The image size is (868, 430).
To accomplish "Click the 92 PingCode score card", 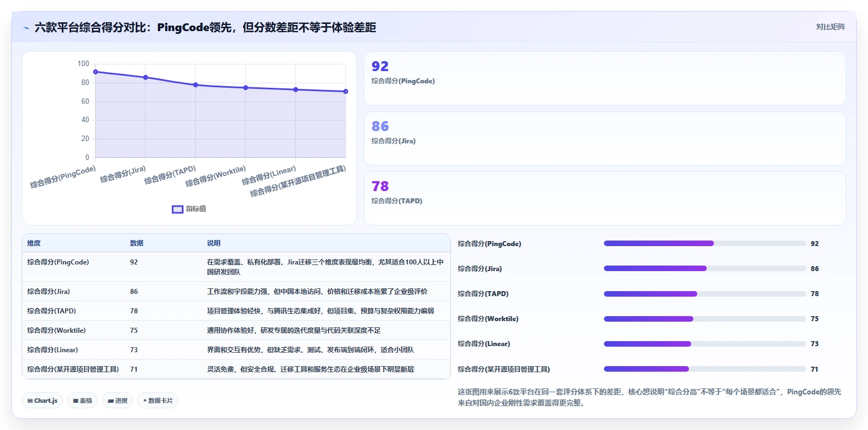I will coord(605,78).
